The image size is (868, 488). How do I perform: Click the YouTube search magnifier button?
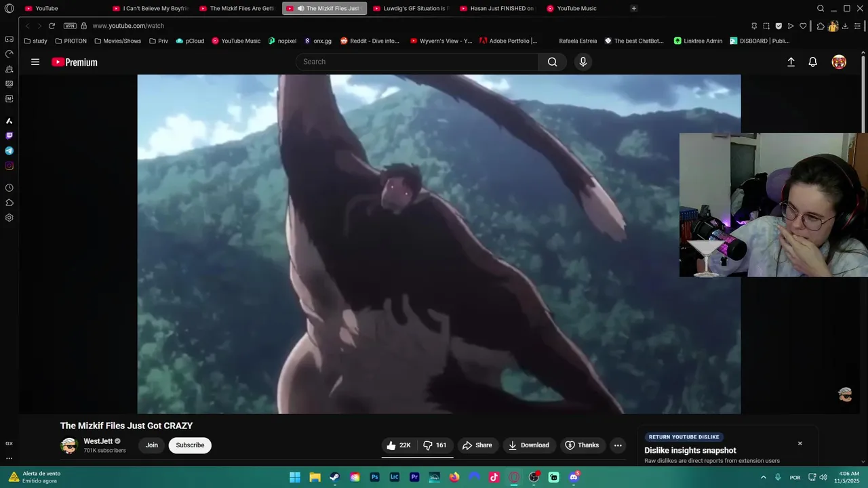(552, 62)
